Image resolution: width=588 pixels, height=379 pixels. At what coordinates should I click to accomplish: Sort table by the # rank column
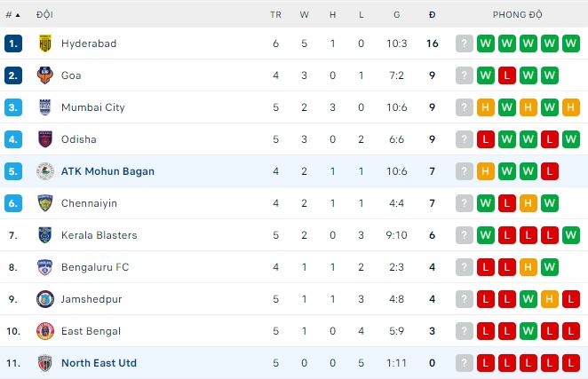coord(13,15)
